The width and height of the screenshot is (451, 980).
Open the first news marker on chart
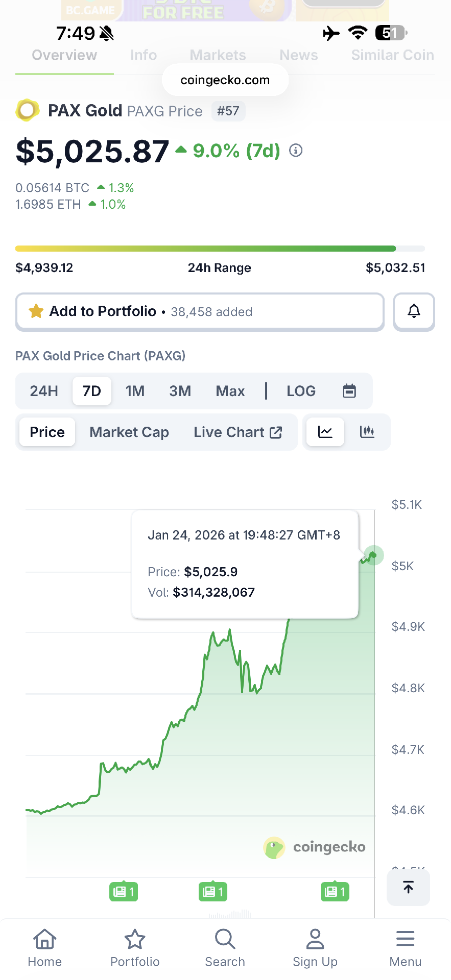[124, 892]
